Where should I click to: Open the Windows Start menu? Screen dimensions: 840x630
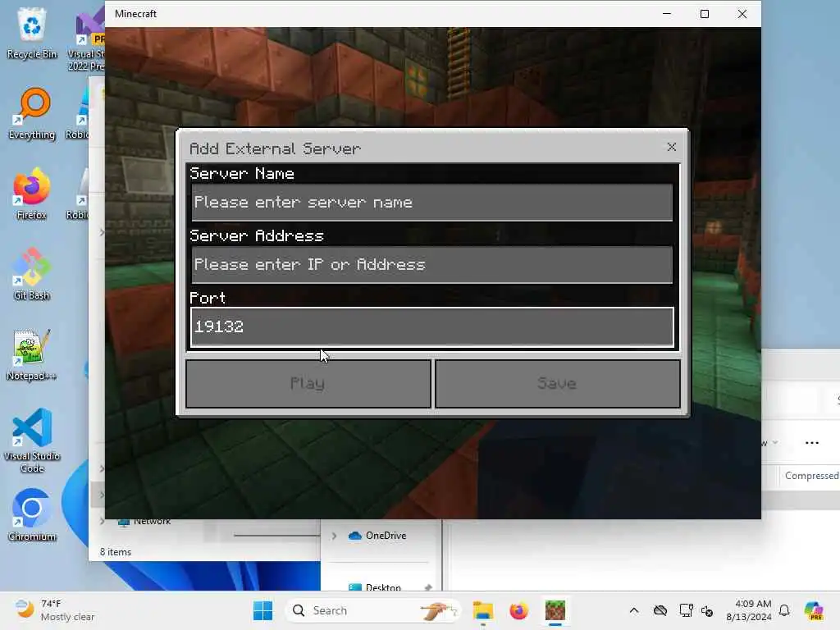(263, 610)
